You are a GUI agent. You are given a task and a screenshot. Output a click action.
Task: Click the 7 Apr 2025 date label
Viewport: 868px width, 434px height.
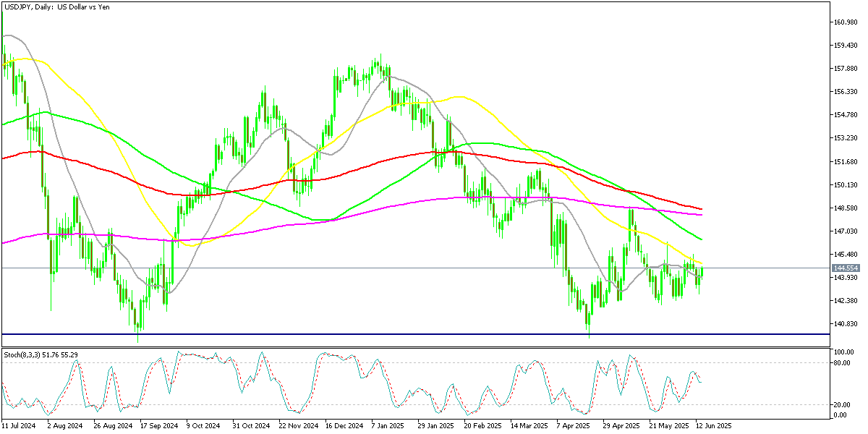(x=574, y=427)
